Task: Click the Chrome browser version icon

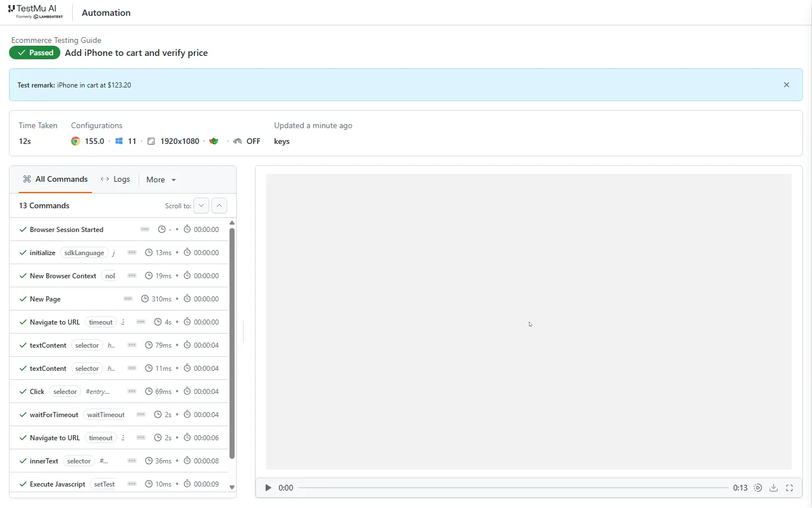Action: [76, 141]
